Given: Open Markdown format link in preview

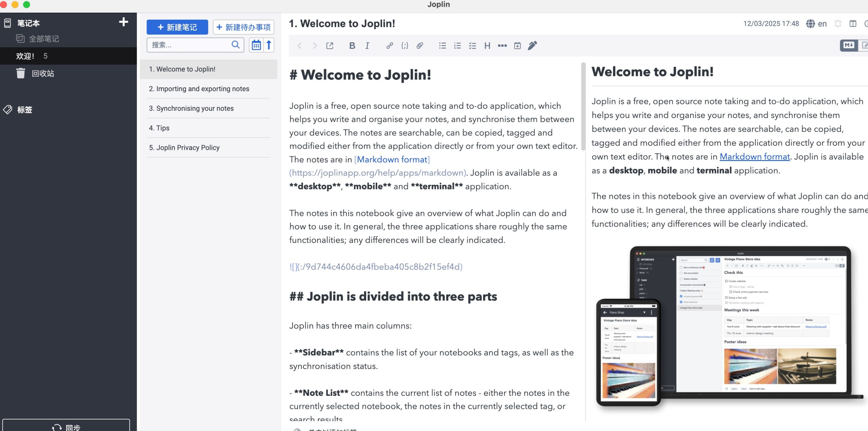Looking at the screenshot, I should [755, 157].
